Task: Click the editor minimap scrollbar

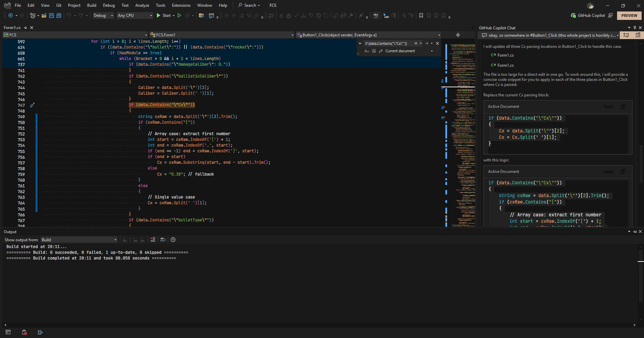Action: (459, 133)
